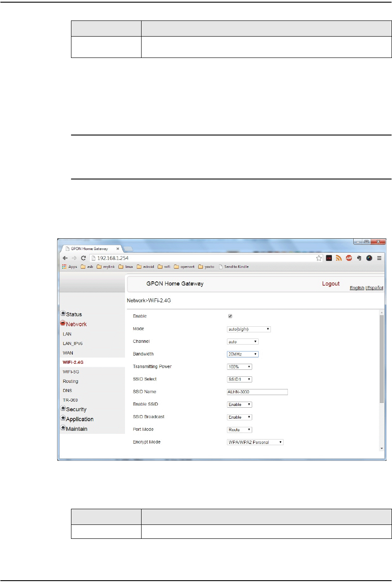Click the GPON Home Gateway header title
The height and width of the screenshot is (585, 392).
tap(175, 284)
